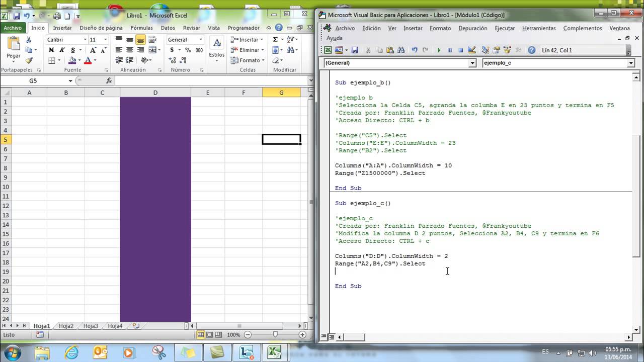Apply percent style format

[188, 50]
